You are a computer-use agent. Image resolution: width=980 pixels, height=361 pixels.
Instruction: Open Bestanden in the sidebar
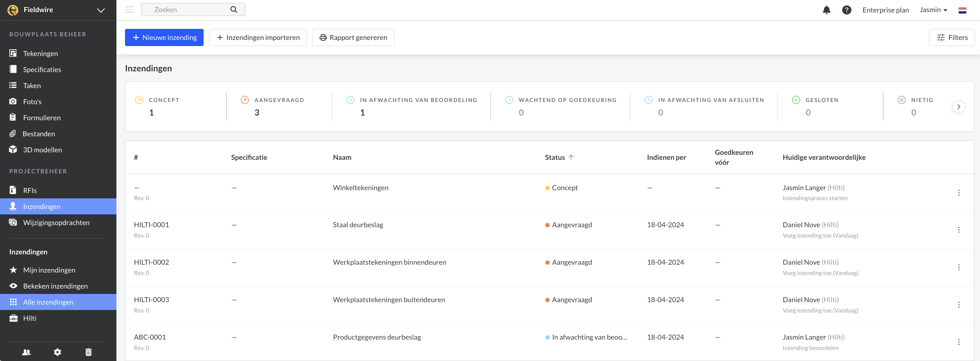pos(58,133)
